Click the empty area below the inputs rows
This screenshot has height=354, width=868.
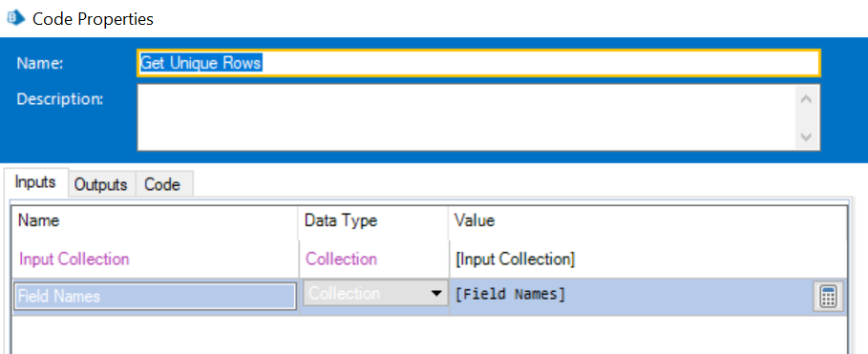429,335
